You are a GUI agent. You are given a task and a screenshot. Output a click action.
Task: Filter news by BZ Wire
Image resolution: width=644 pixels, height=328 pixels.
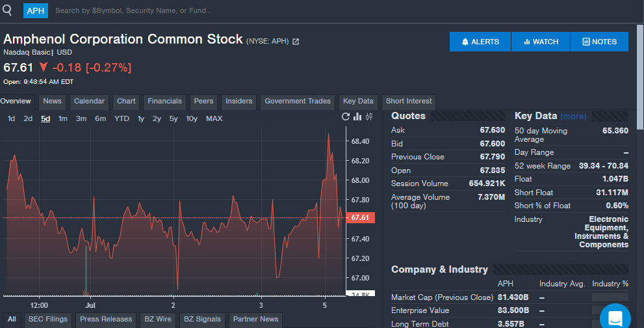coord(158,319)
